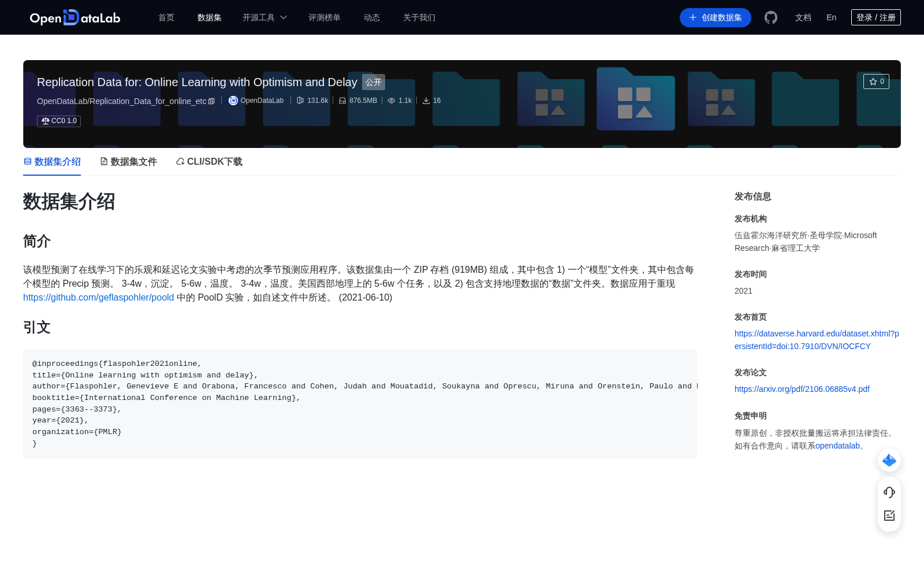
Task: Click the 免责申明 heading
Action: (x=751, y=416)
